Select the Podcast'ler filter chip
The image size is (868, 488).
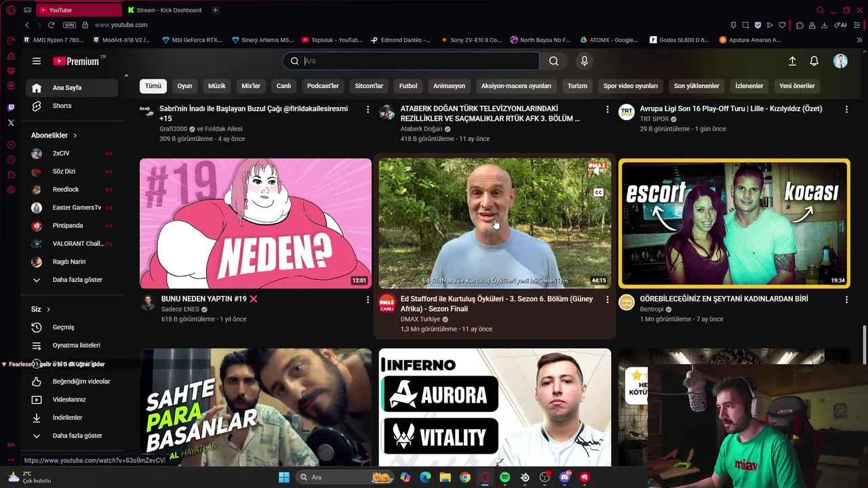click(x=323, y=86)
